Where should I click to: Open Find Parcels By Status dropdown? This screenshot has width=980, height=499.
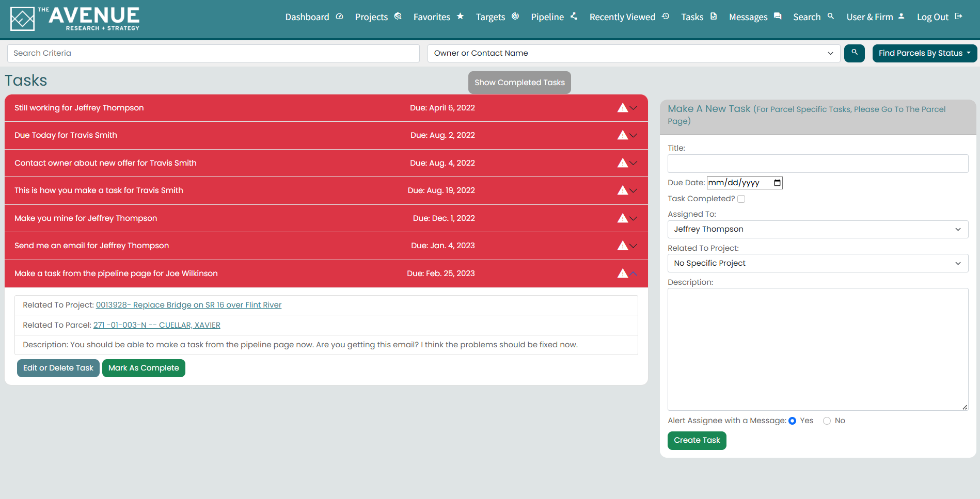pyautogui.click(x=924, y=53)
